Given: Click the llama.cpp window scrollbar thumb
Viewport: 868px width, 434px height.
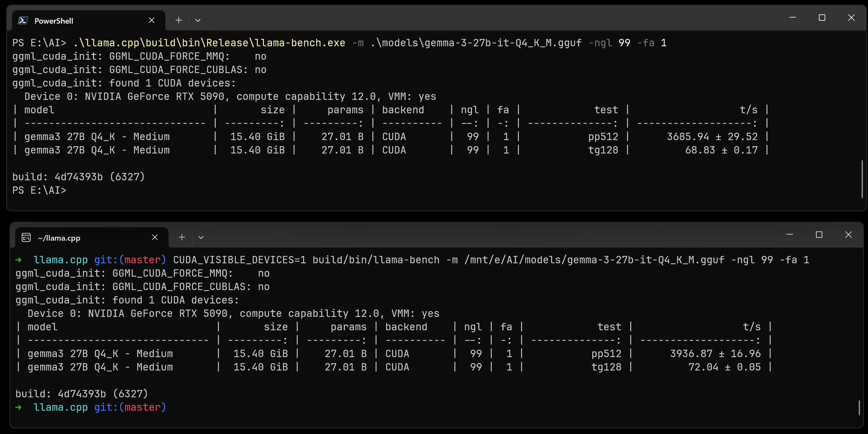Looking at the screenshot, I should (x=859, y=408).
